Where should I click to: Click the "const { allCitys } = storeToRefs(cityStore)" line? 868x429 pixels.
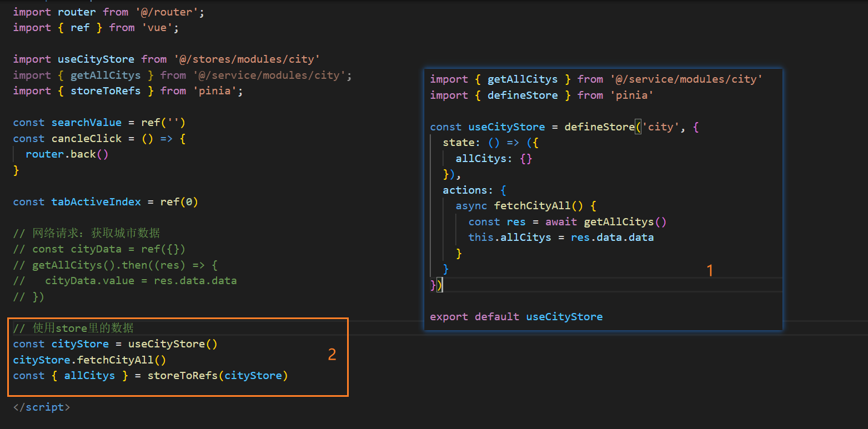(150, 375)
